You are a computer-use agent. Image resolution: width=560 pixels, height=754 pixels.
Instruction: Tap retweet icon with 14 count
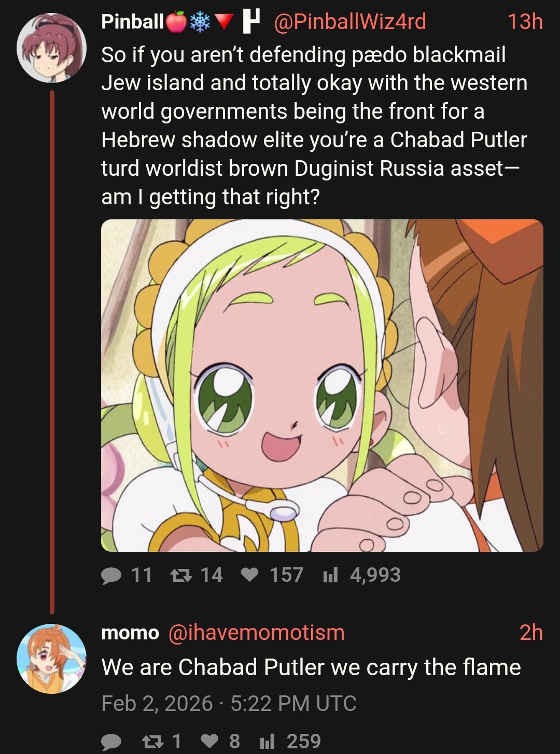tap(181, 575)
